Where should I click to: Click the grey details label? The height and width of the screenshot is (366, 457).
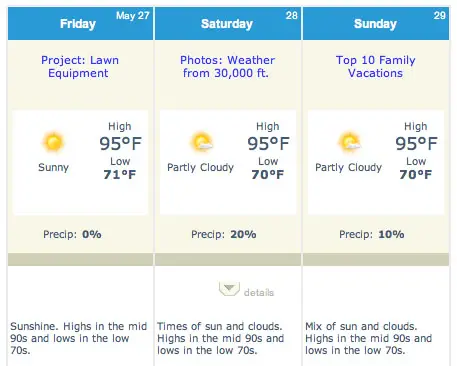point(259,293)
